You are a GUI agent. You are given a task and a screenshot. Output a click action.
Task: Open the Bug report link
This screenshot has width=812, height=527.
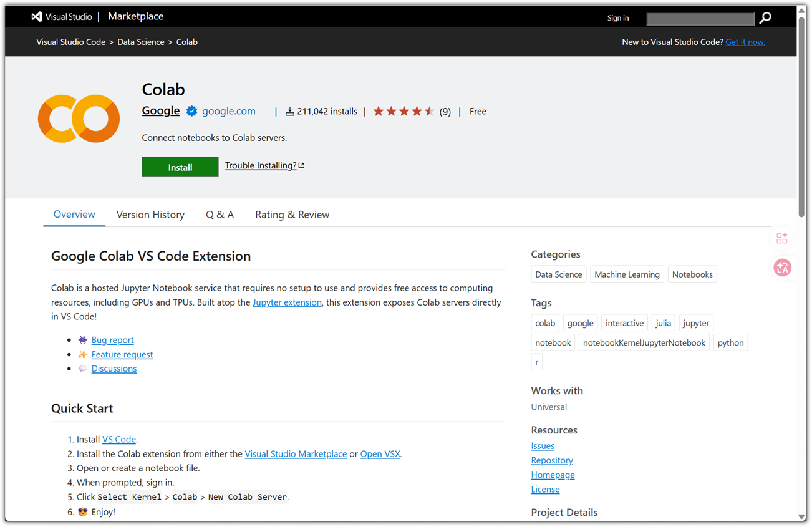[x=113, y=340]
